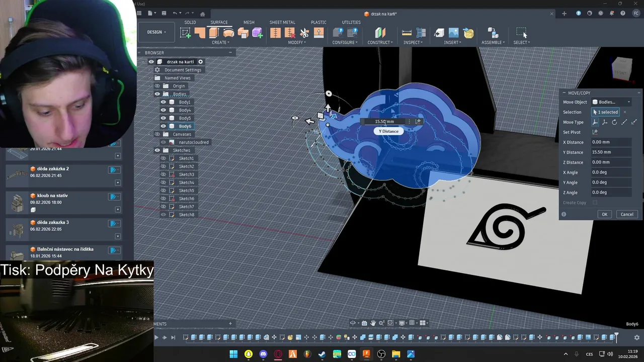
Task: Click the Set Pivot icon
Action: (595, 132)
